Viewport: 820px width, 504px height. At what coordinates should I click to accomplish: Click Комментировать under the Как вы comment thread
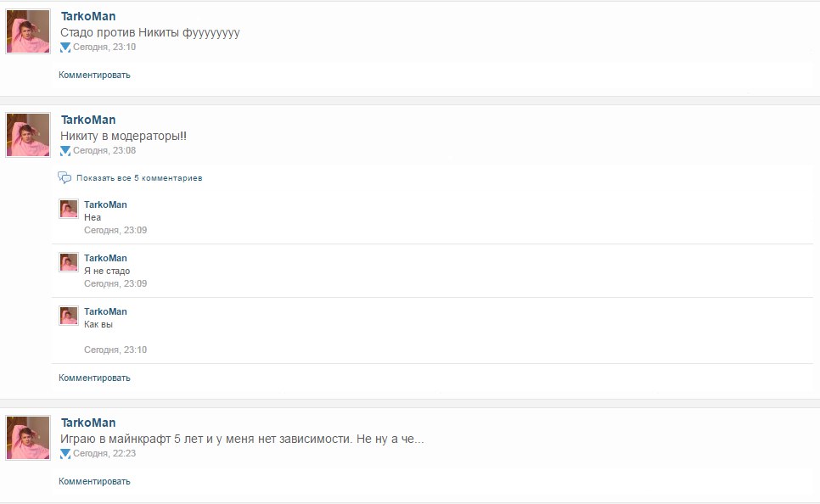(x=94, y=378)
